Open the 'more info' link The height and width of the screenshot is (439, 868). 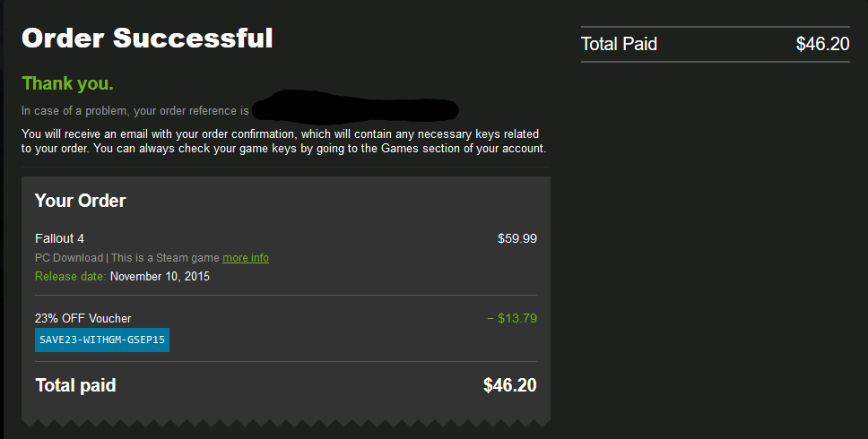click(x=246, y=258)
